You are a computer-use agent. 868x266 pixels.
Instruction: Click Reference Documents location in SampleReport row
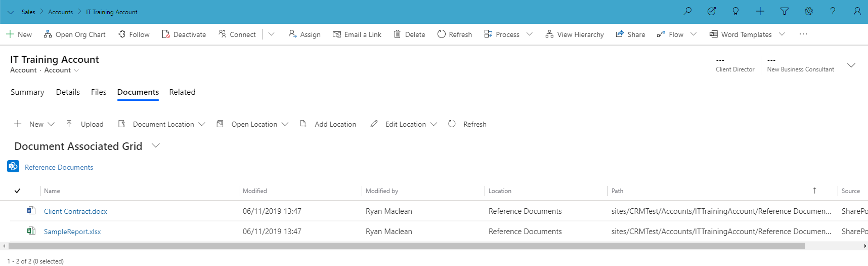click(525, 232)
